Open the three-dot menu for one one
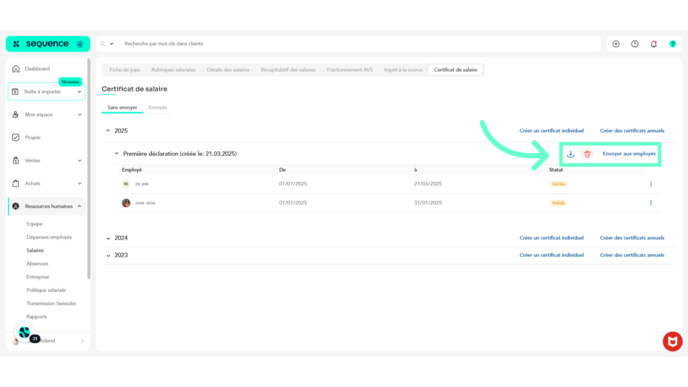Viewport: 688px width, 387px height. click(651, 203)
